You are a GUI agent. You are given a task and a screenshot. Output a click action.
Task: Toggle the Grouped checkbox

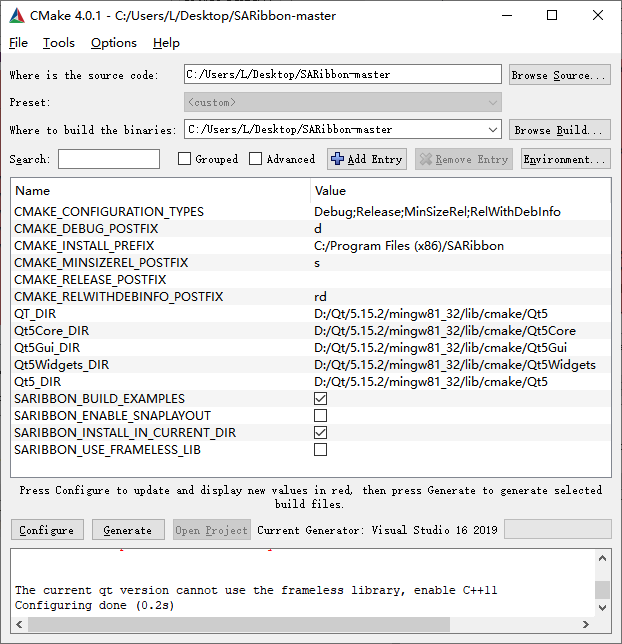(x=184, y=159)
